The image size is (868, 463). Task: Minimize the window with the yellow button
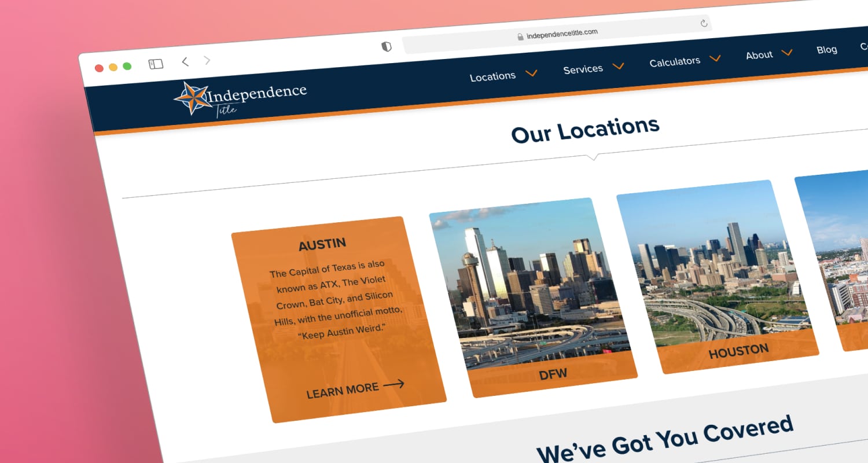[x=113, y=67]
